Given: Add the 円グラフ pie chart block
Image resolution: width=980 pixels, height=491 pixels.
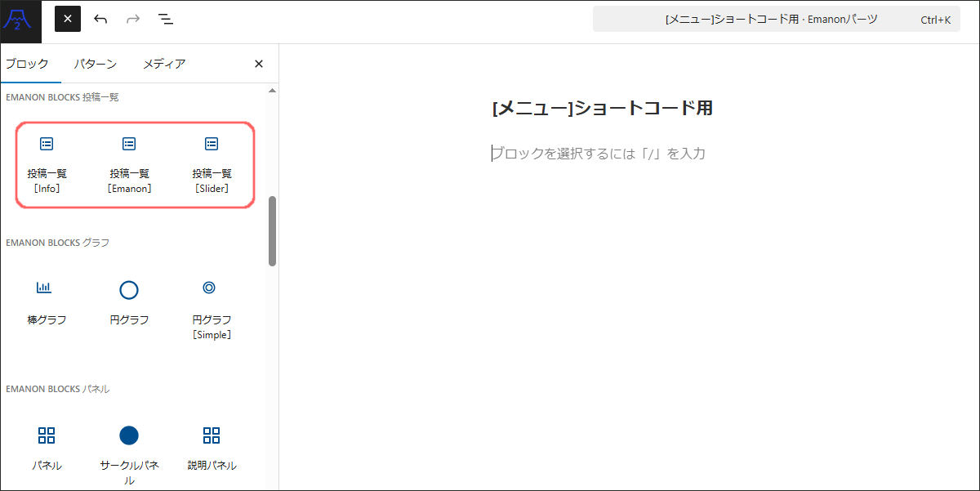Looking at the screenshot, I should [x=129, y=302].
